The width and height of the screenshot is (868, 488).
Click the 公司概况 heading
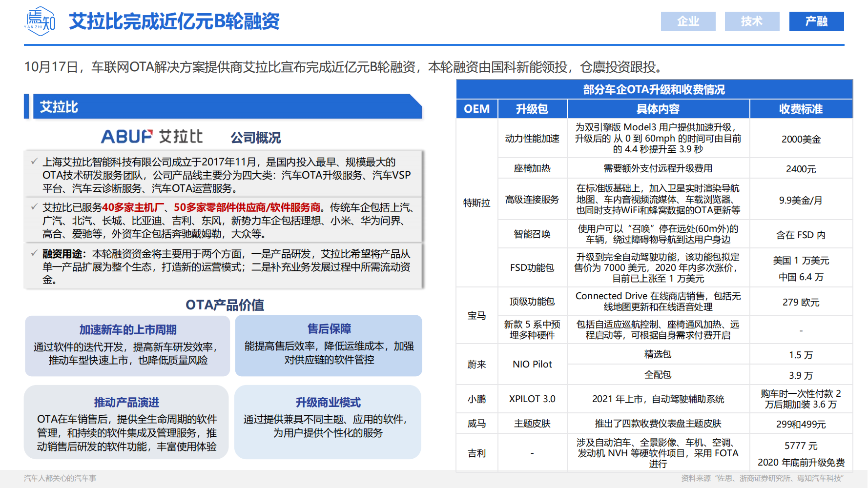click(256, 138)
